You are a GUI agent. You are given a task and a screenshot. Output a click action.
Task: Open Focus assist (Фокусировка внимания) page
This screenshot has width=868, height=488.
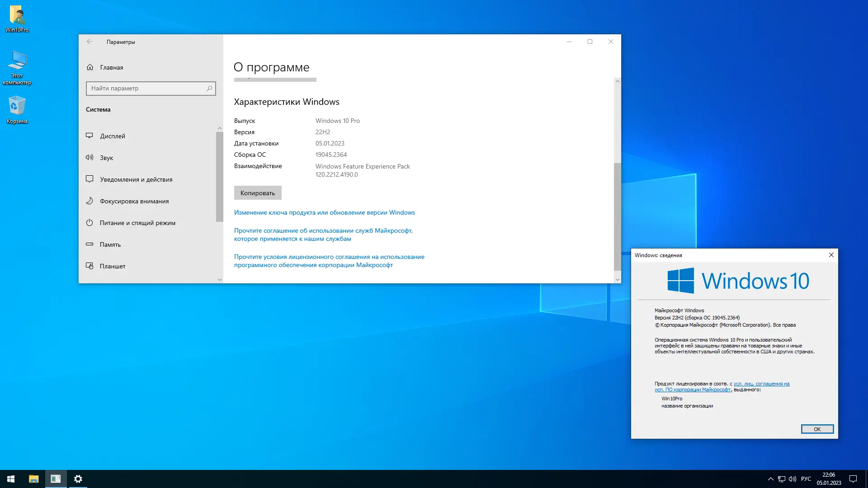click(134, 201)
